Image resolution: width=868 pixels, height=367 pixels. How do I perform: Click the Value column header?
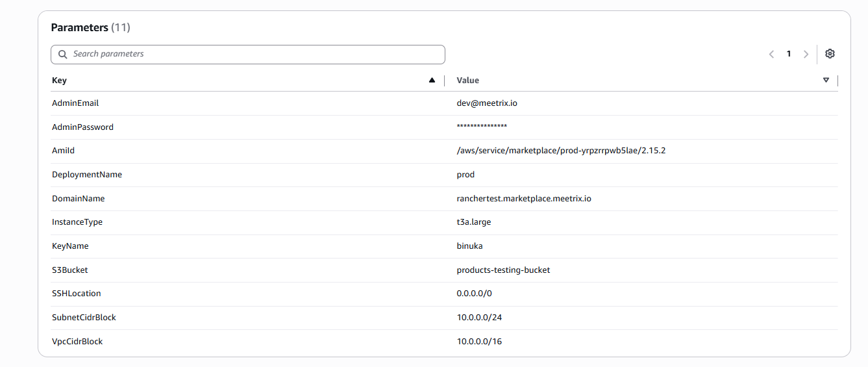coord(468,81)
